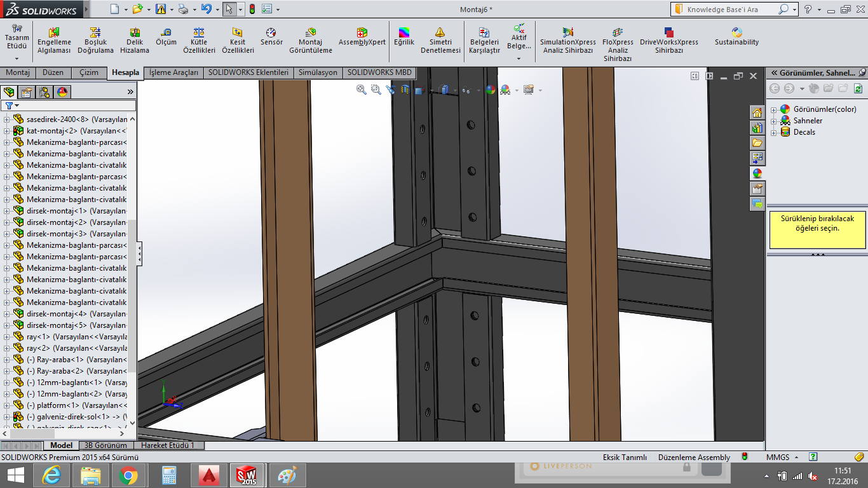Open the Hareket Etüdü 1 tab
The width and height of the screenshot is (868, 488).
pyautogui.click(x=168, y=445)
